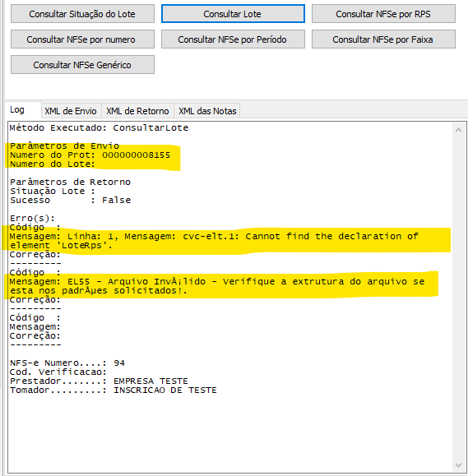Click the Prestador EMPRESA TESTE line
The image size is (468, 476).
point(99,381)
